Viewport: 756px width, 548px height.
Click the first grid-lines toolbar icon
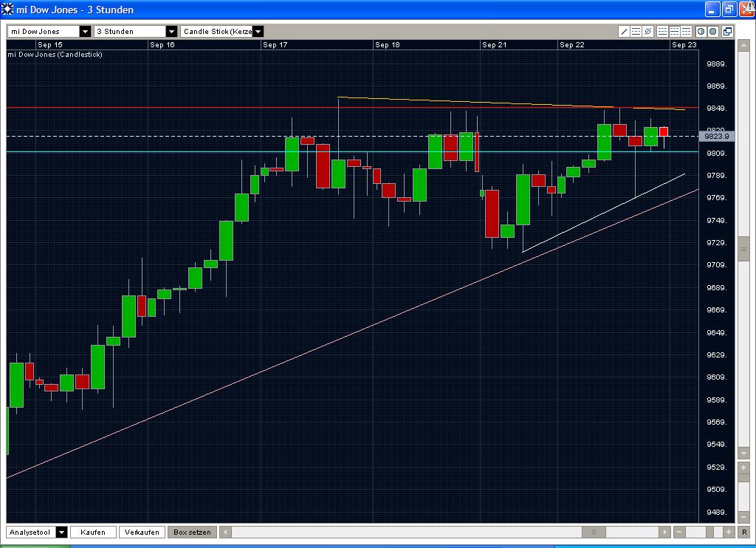(x=661, y=31)
